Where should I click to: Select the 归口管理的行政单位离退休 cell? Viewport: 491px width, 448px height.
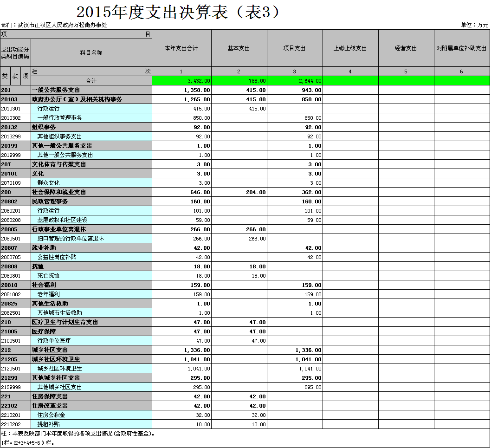click(x=71, y=239)
